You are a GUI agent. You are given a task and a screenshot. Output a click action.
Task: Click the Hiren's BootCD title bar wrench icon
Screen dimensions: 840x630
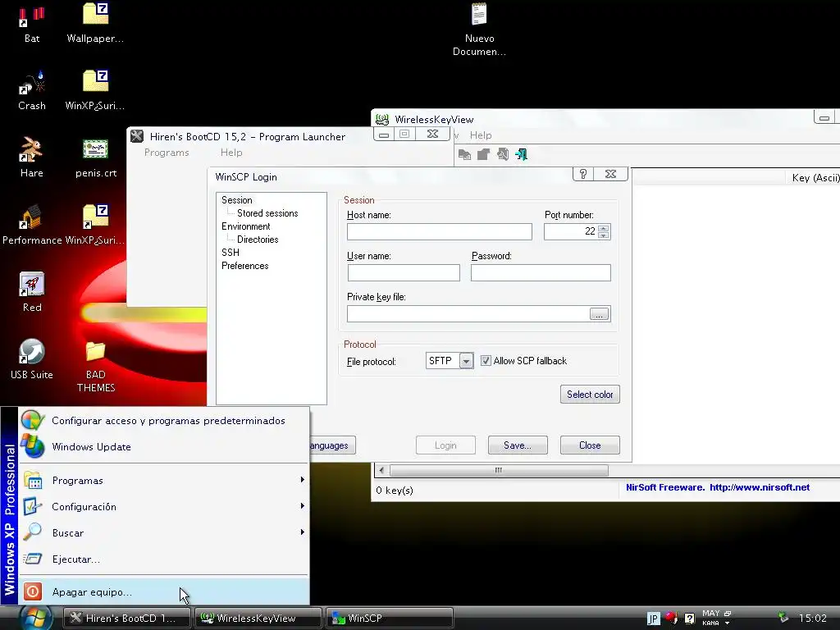tap(137, 136)
